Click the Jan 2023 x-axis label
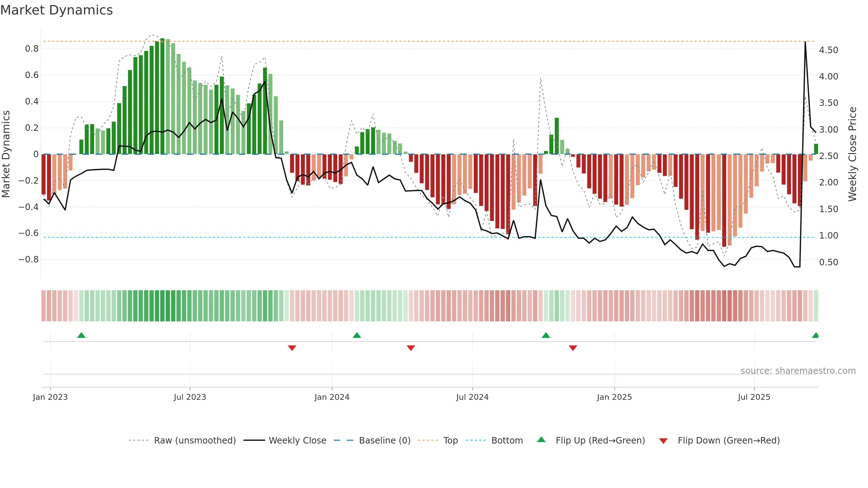This screenshot has width=868, height=488. click(50, 397)
